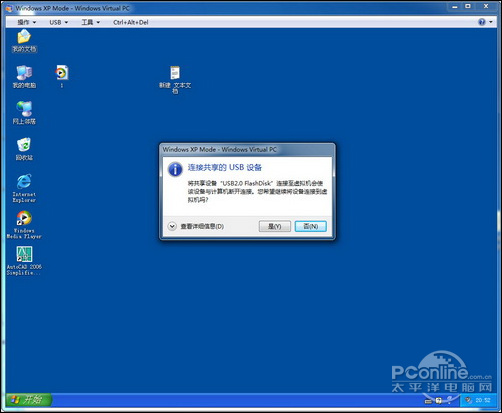Select the AutoCAD 2006 Simplified shortcut
The height and width of the screenshot is (413, 502).
24,261
